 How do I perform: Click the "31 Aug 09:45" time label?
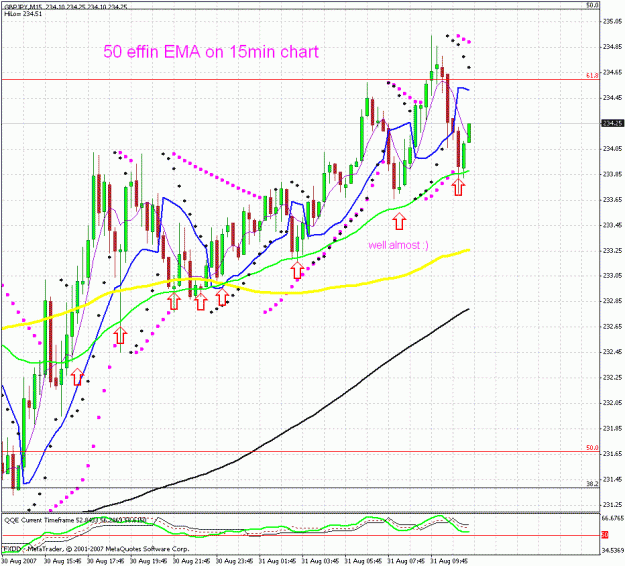449,561
